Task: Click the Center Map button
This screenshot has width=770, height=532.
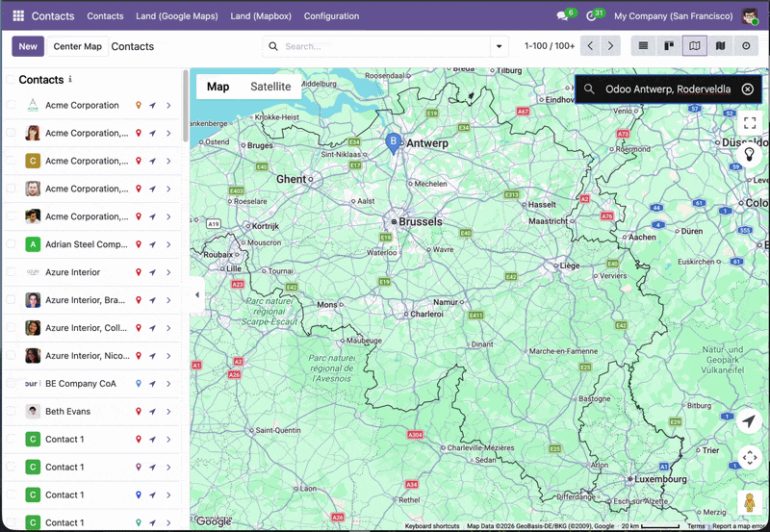Action: (78, 46)
